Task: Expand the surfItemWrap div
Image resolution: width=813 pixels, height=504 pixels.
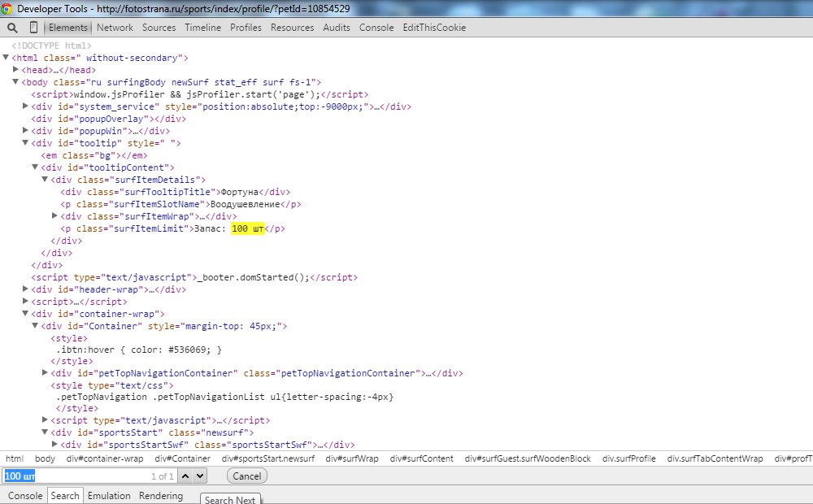Action: tap(54, 215)
